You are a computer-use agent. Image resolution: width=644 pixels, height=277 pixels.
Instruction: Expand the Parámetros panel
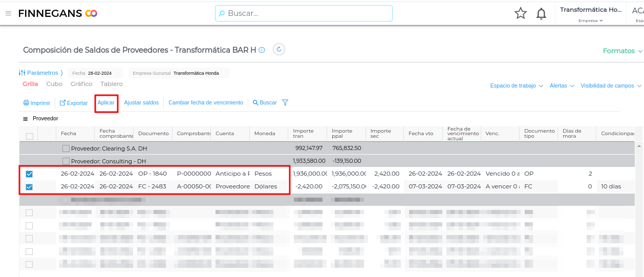point(41,73)
